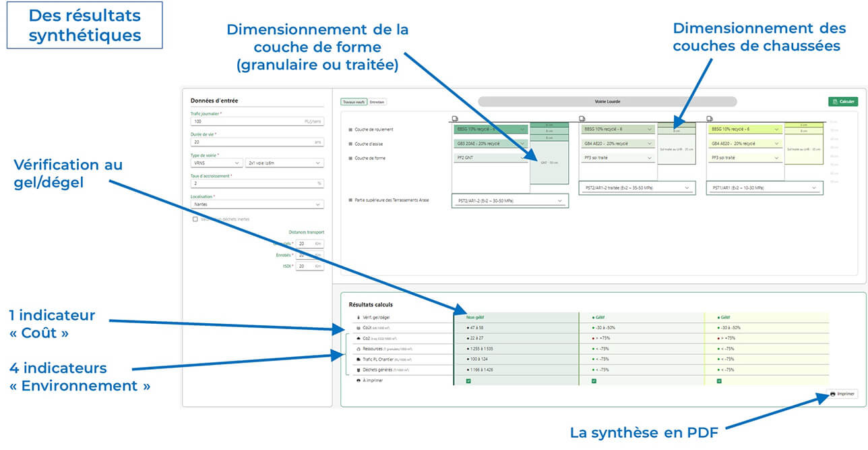The image size is (868, 450).
Task: Click the 1 166 à 1 426 waste value
Action: pyautogui.click(x=480, y=370)
